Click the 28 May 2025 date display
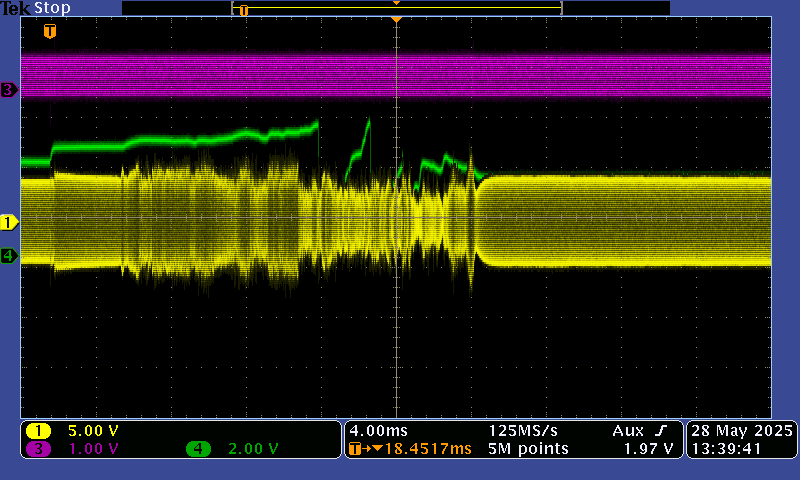 [741, 430]
